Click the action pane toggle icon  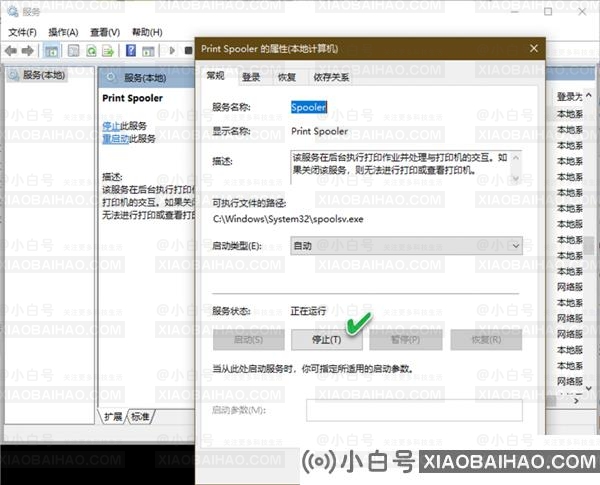[x=148, y=51]
